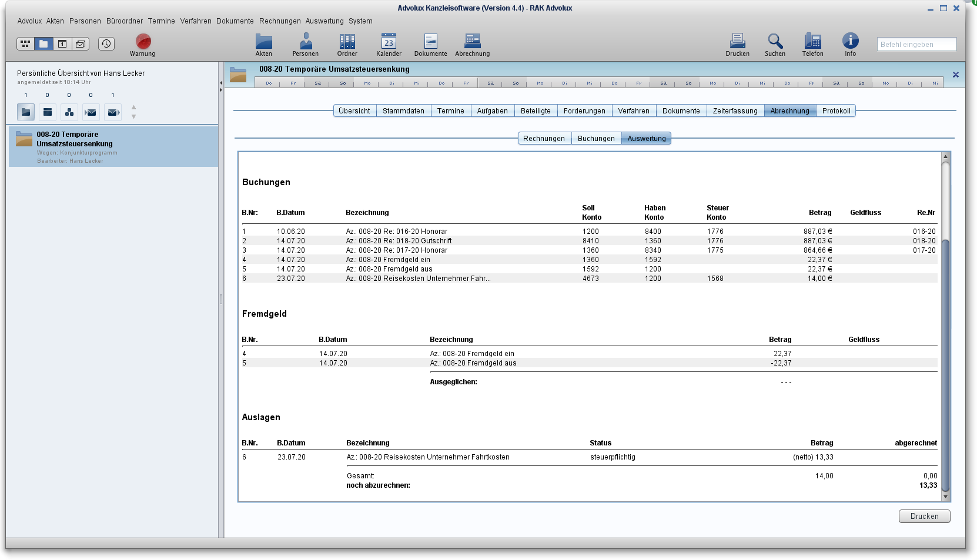Click the Drucken button below report
977x560 pixels.
tap(924, 516)
